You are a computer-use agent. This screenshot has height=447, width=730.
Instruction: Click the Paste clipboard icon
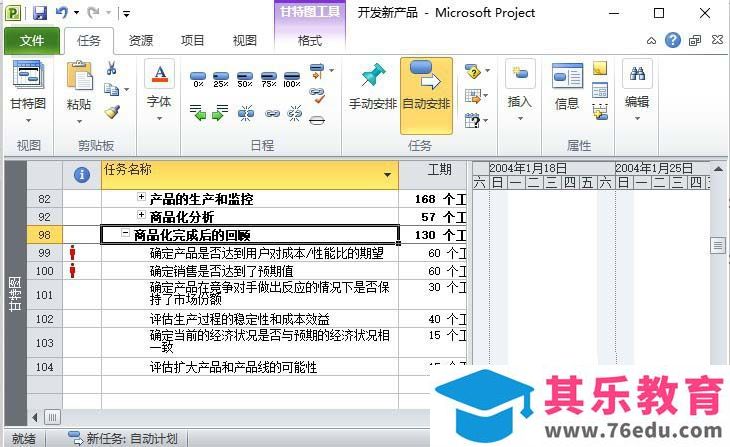79,76
